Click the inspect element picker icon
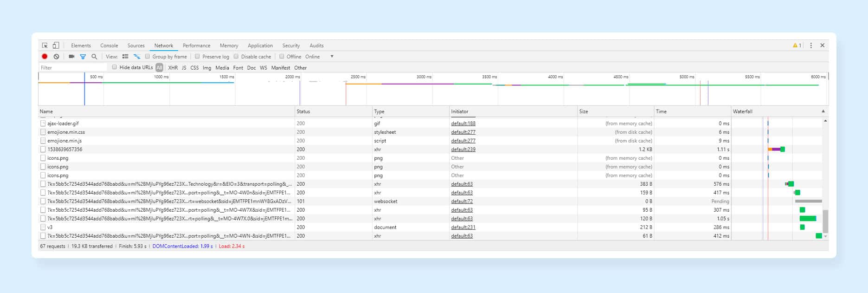This screenshot has height=293, width=868. [x=45, y=46]
